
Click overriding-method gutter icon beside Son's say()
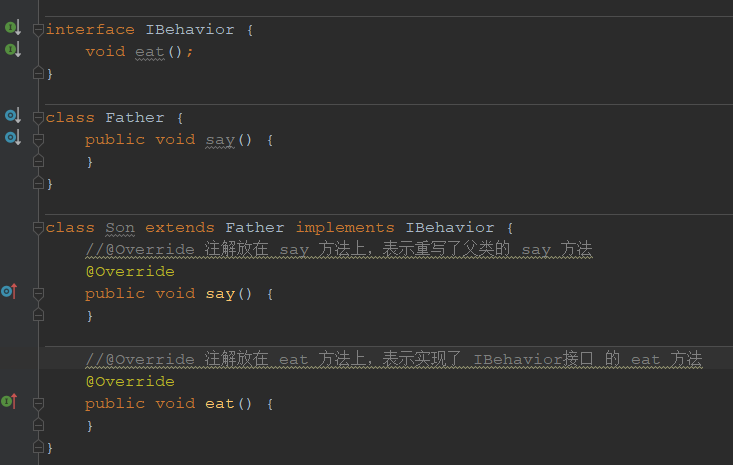click(x=9, y=291)
